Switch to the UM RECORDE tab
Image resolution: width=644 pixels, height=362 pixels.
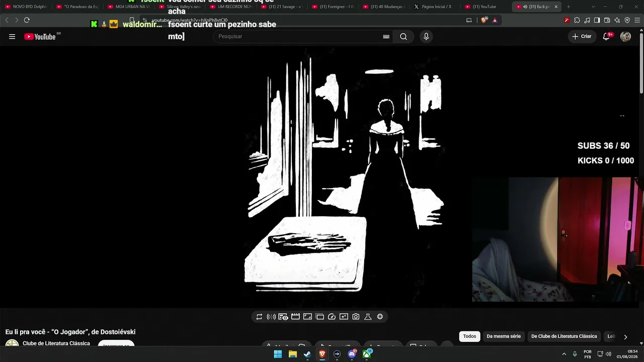pyautogui.click(x=231, y=7)
